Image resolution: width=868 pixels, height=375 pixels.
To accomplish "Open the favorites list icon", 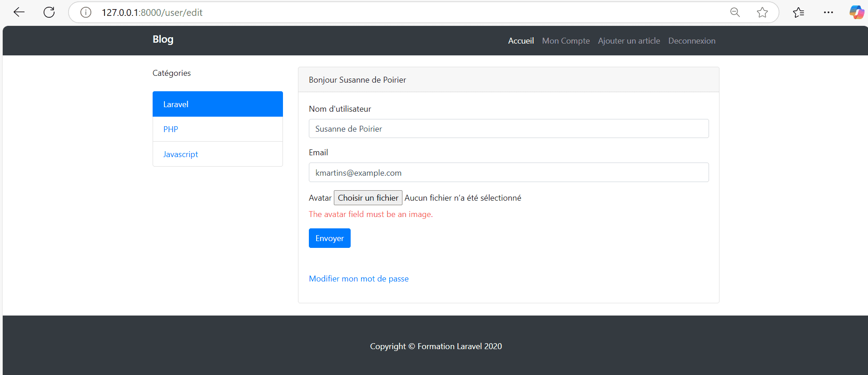I will 798,12.
